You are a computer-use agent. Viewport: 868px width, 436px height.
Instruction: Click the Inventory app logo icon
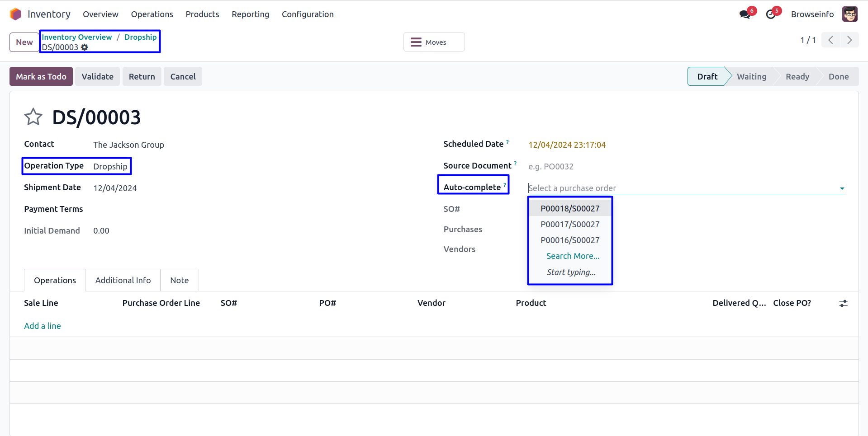[x=15, y=14]
